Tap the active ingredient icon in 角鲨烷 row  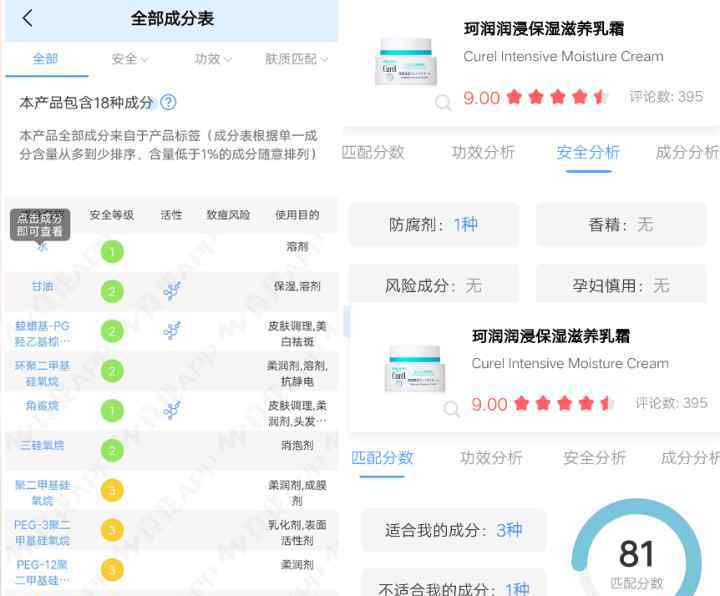(x=172, y=410)
